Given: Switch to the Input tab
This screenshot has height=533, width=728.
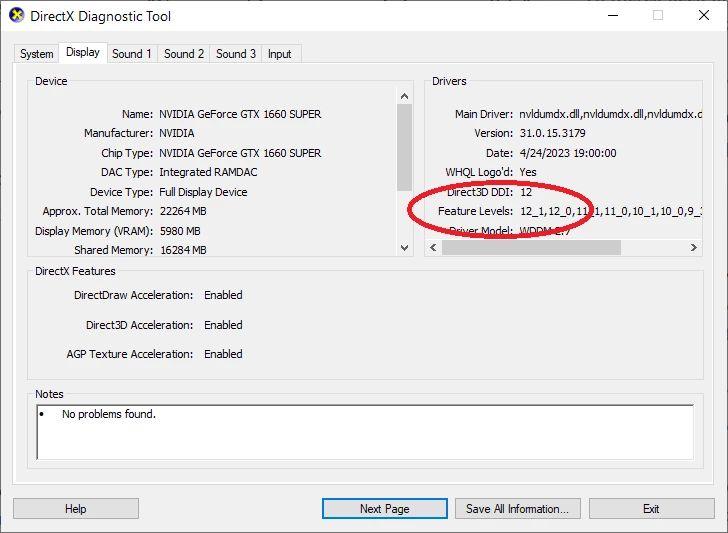Looking at the screenshot, I should pyautogui.click(x=280, y=54).
